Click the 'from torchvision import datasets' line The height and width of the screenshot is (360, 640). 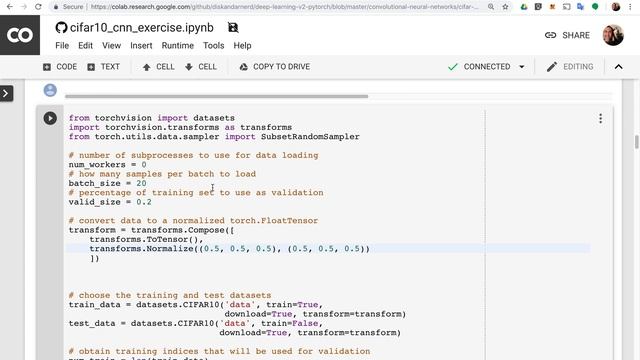[151, 118]
